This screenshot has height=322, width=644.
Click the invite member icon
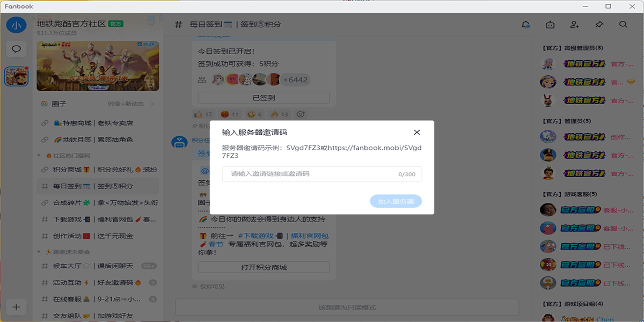tap(575, 24)
